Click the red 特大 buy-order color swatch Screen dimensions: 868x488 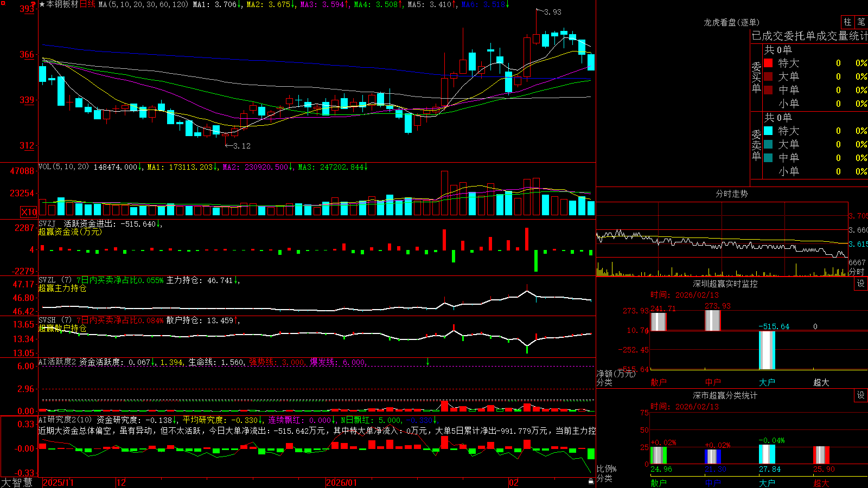(x=768, y=63)
